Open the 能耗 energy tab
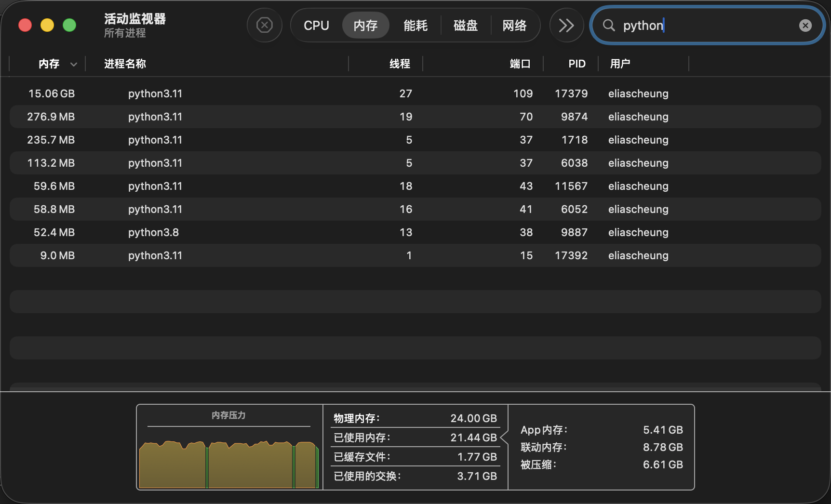 click(x=415, y=26)
